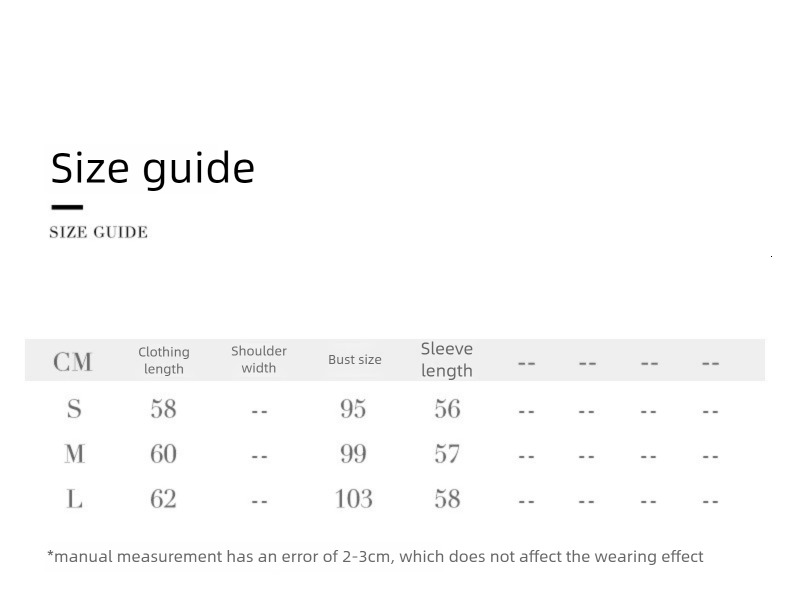Viewport: 790px width, 602px height.
Task: Click the "Shoulder width" column header
Action: tap(259, 359)
